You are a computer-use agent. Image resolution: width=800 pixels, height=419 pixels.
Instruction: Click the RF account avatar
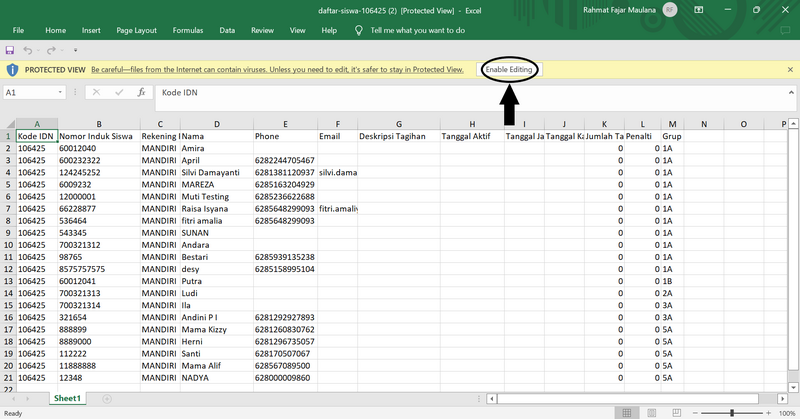669,10
